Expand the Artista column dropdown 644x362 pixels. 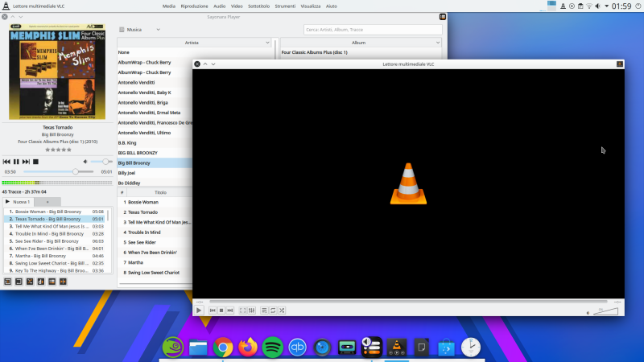point(267,43)
